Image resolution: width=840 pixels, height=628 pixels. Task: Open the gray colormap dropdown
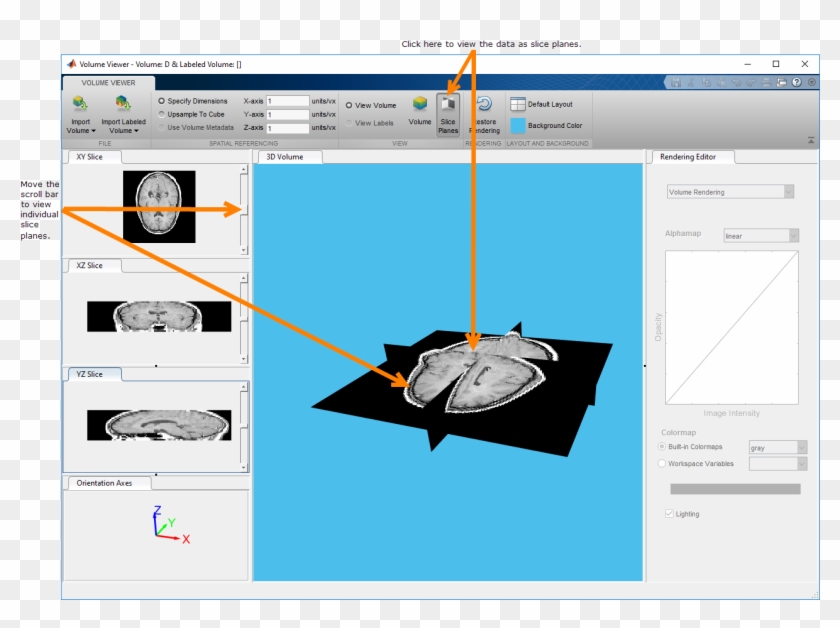tap(777, 448)
